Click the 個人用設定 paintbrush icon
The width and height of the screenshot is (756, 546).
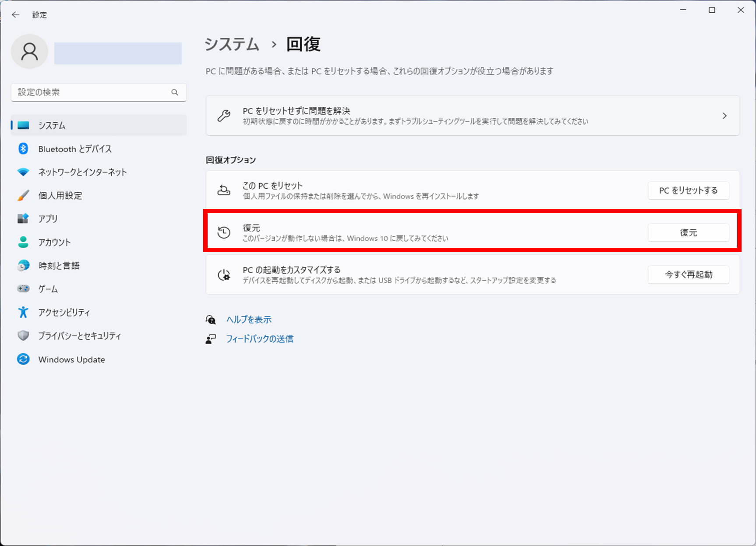pyautogui.click(x=23, y=195)
